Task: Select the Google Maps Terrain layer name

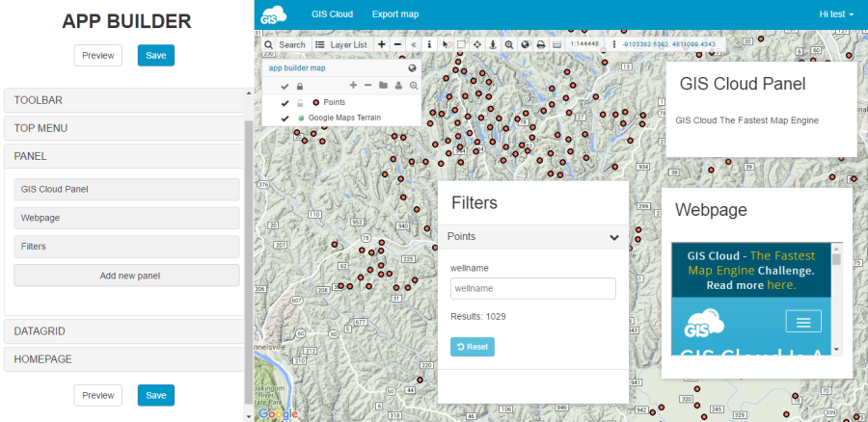Action: click(344, 118)
